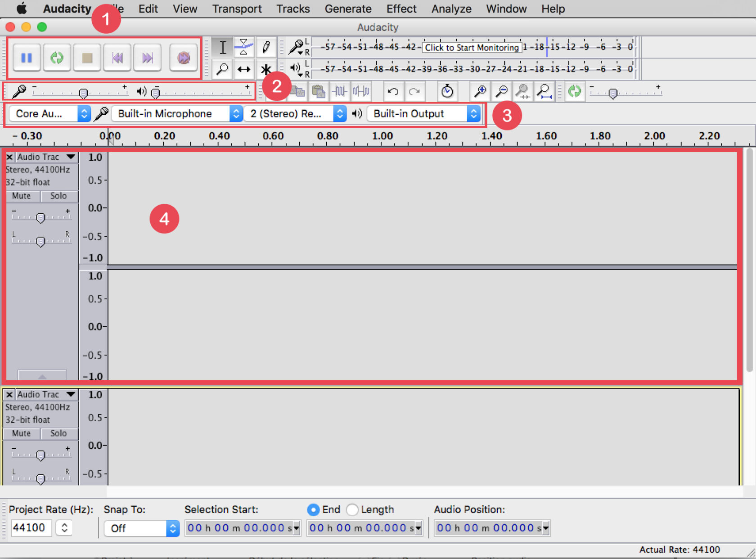The image size is (756, 559).
Task: Select the Multi-Tool mode
Action: point(266,69)
